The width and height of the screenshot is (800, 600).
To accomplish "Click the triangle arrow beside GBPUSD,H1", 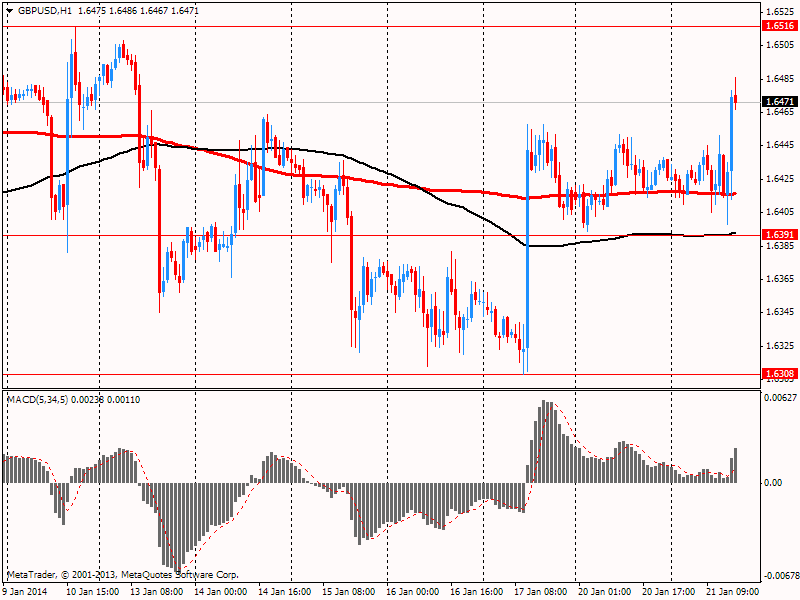I will click(9, 8).
